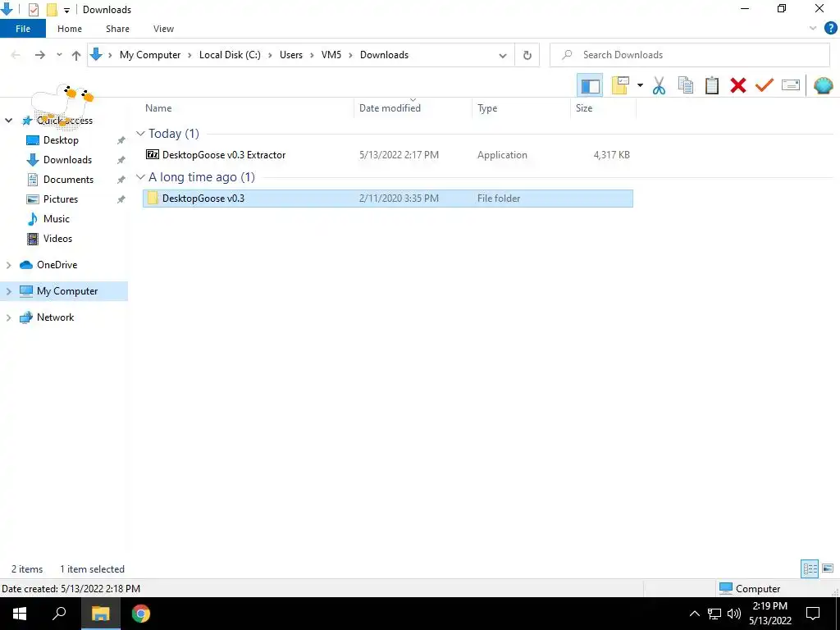Open the folder options dropdown arrow
The width and height of the screenshot is (840, 630).
640,85
